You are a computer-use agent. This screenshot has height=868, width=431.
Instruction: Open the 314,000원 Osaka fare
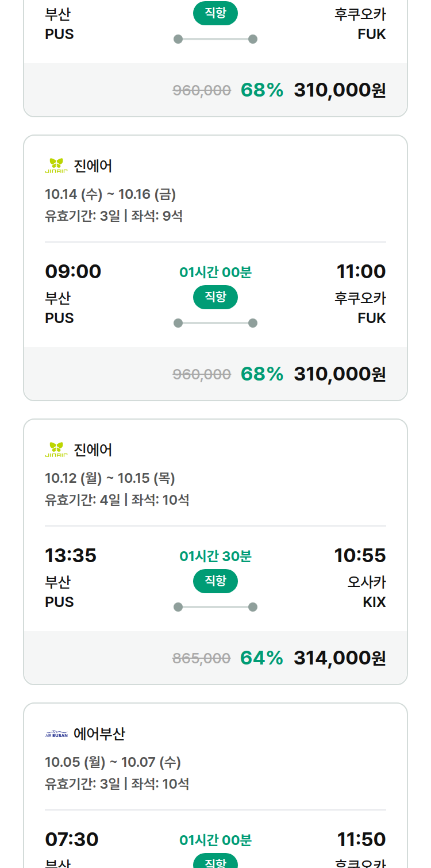point(340,658)
